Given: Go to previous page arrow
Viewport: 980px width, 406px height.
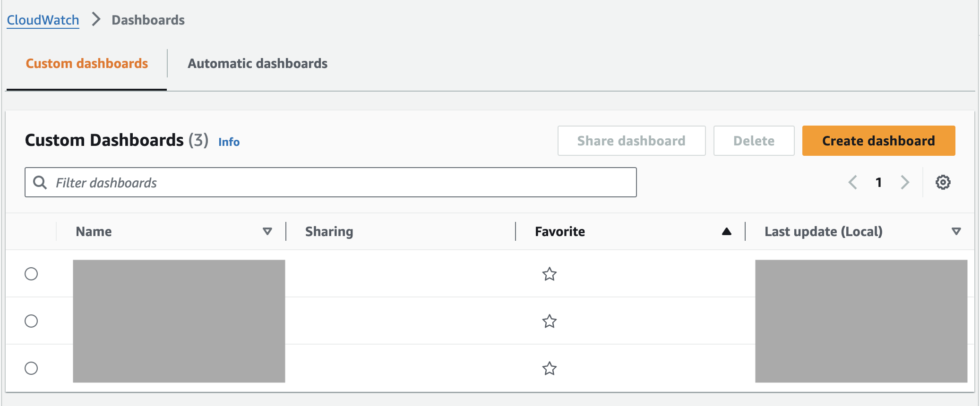Looking at the screenshot, I should [853, 182].
